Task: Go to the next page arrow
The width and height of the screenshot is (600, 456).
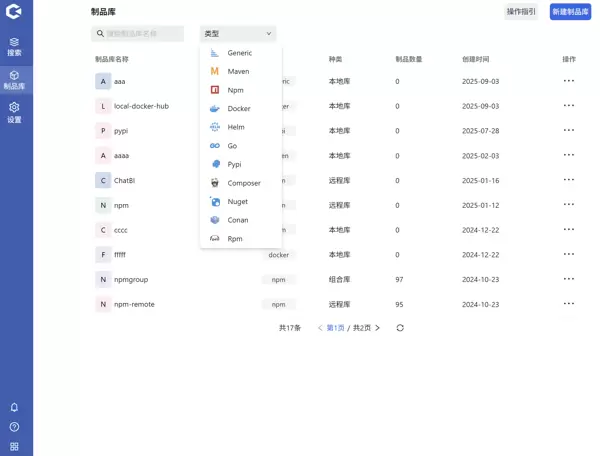Action: (x=377, y=328)
